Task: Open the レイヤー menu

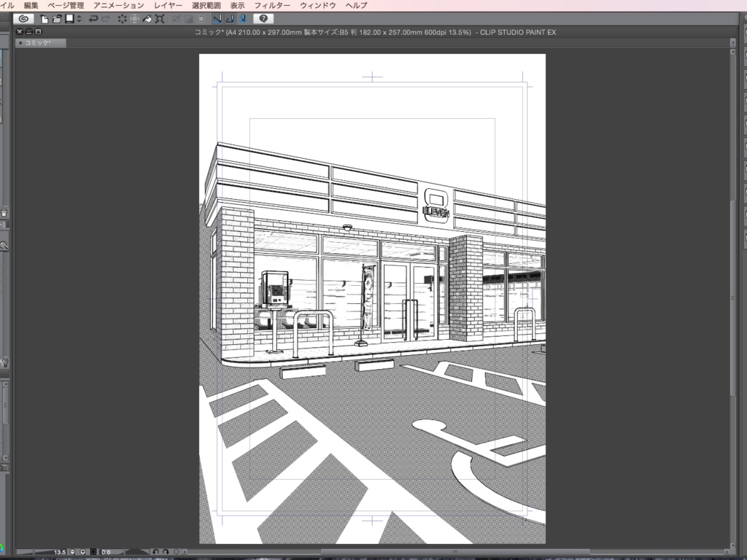Action: [x=169, y=5]
